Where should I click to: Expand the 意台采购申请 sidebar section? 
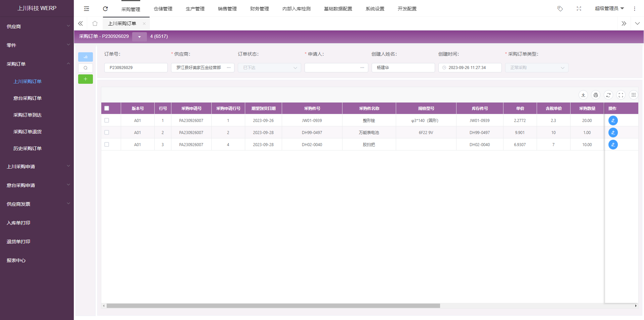click(x=37, y=185)
